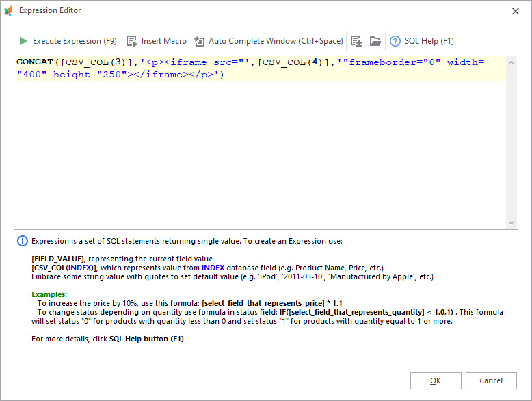Click the save expression to file icon

356,41
